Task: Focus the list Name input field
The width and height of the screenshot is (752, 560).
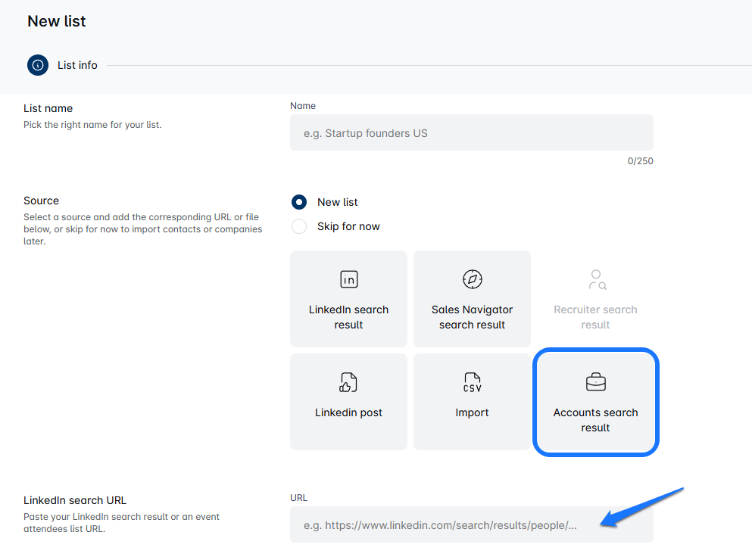Action: pos(471,133)
